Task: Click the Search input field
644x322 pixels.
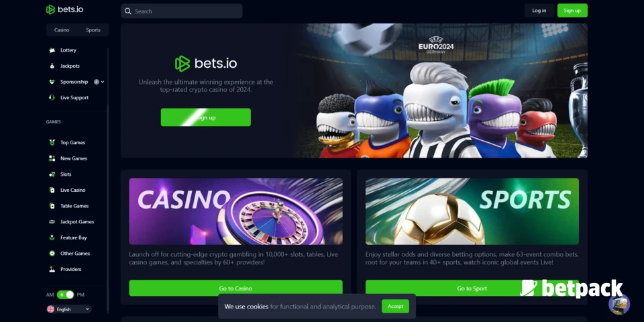Action: [x=182, y=11]
